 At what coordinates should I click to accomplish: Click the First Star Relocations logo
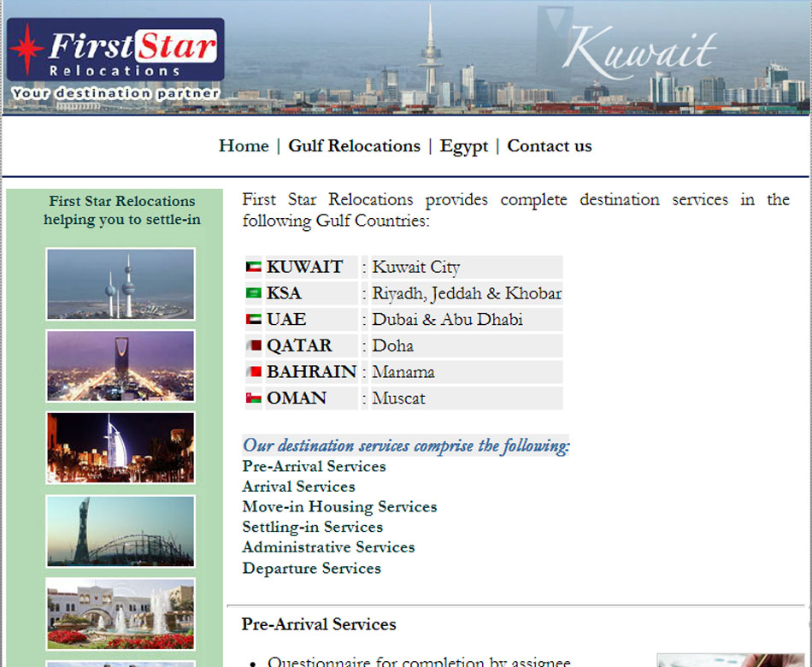tap(115, 50)
